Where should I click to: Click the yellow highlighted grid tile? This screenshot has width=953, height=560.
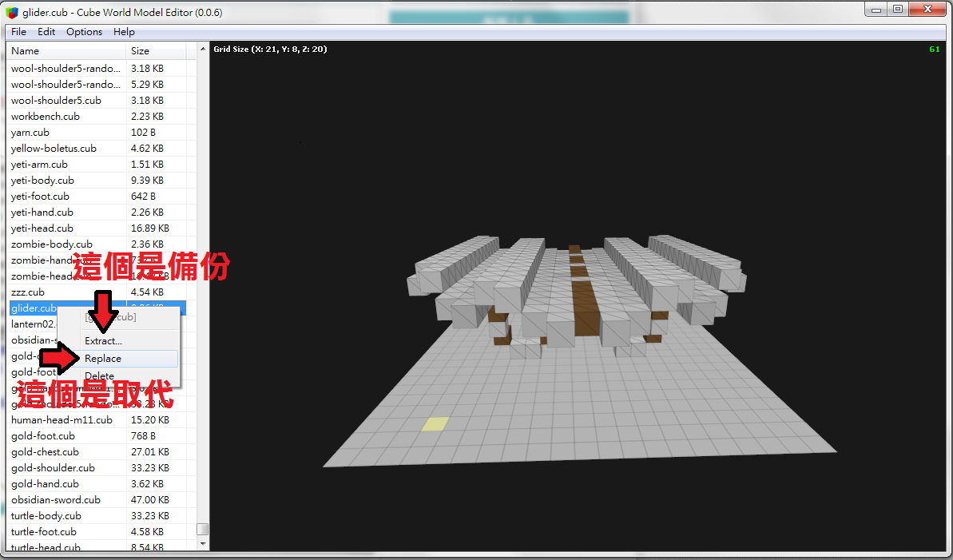click(435, 423)
